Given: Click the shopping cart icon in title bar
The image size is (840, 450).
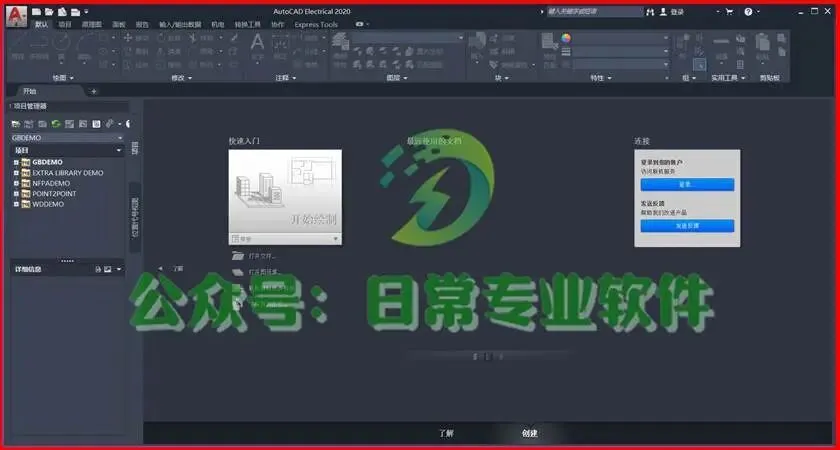Looking at the screenshot, I should (x=729, y=12).
